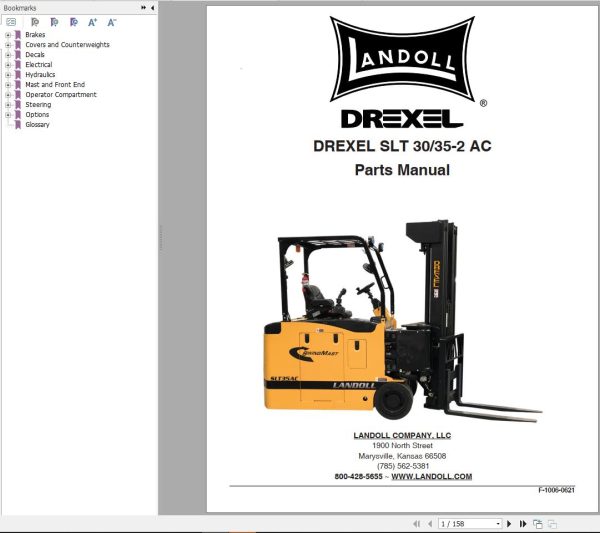Click the purple ribbon icon beside Glossary
The height and width of the screenshot is (533, 600).
click(x=18, y=124)
